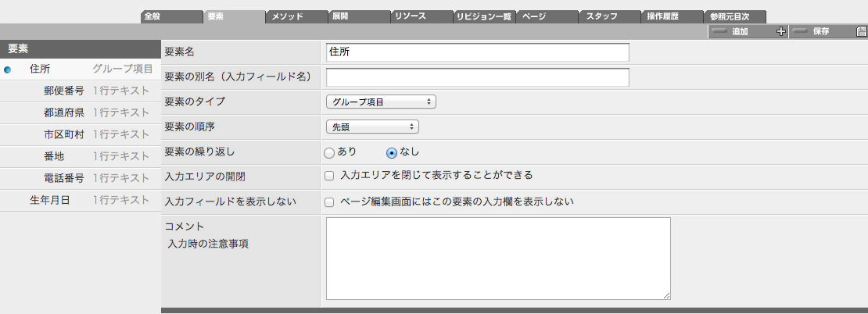Click the save disk icon beside 保存
The height and width of the screenshot is (314, 868).
[x=861, y=32]
